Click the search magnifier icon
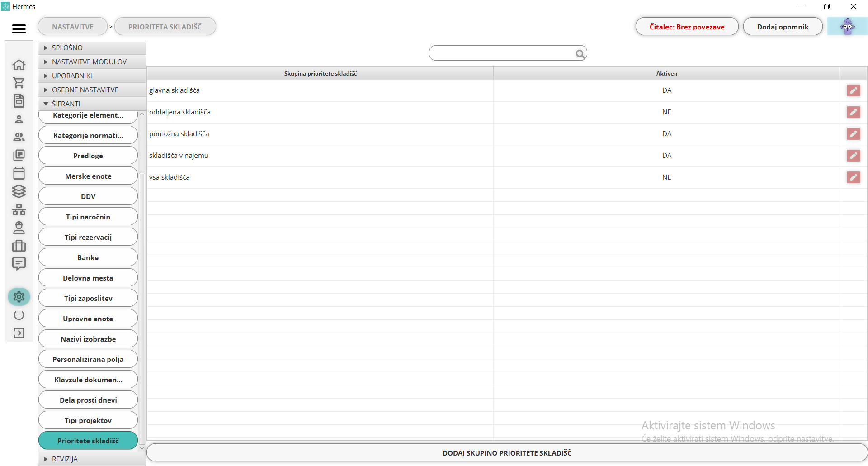Viewport: 868px width, 466px height. click(580, 54)
